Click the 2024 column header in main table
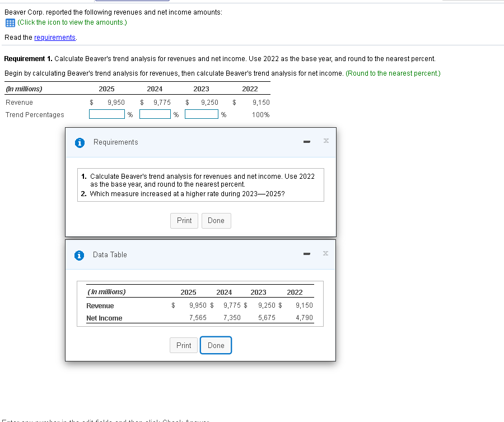Screen dimensions: 504x422 coord(155,89)
